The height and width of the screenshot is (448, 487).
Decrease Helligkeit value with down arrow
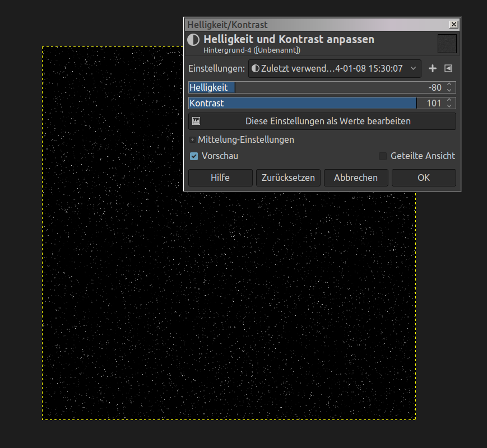pyautogui.click(x=449, y=90)
